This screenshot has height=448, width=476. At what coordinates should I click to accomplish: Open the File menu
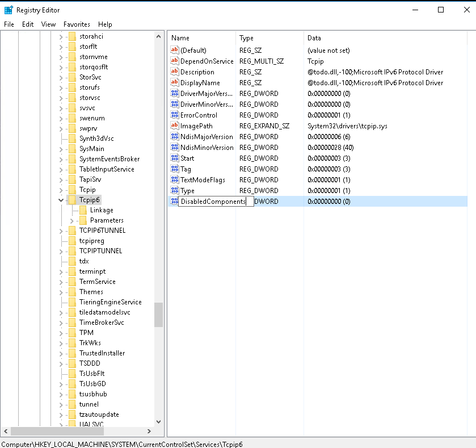[9, 24]
